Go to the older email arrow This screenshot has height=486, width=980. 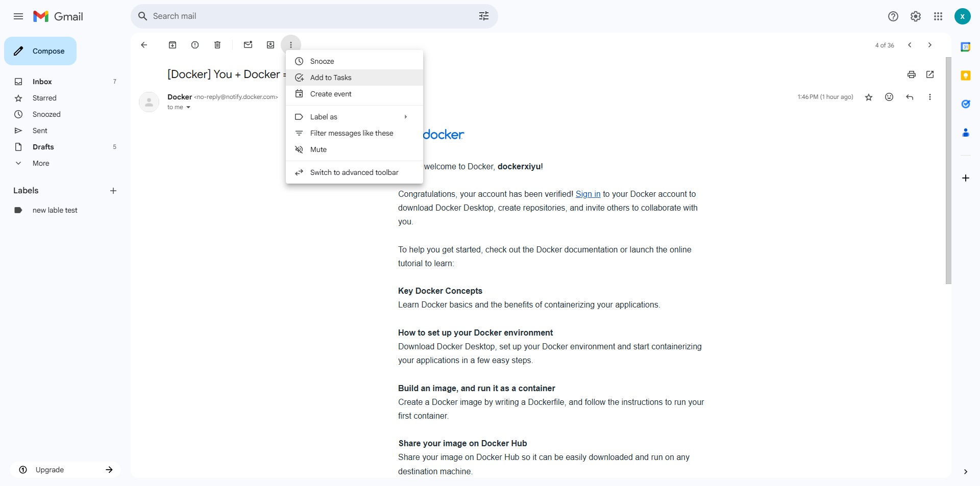point(930,45)
